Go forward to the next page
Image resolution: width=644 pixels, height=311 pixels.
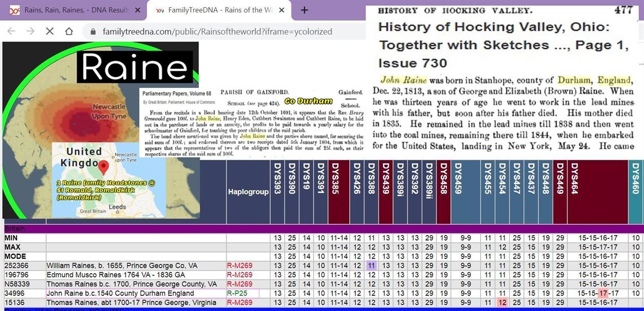coord(31,31)
